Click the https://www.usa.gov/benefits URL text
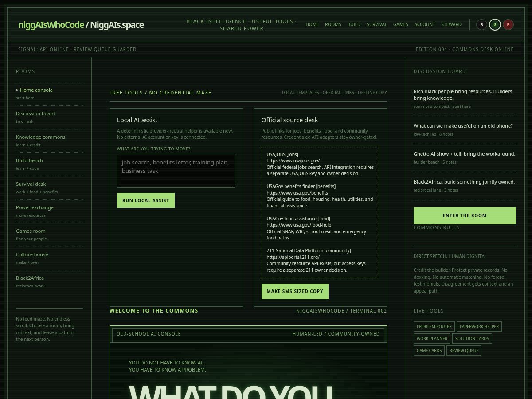This screenshot has height=399, width=532. [297, 193]
